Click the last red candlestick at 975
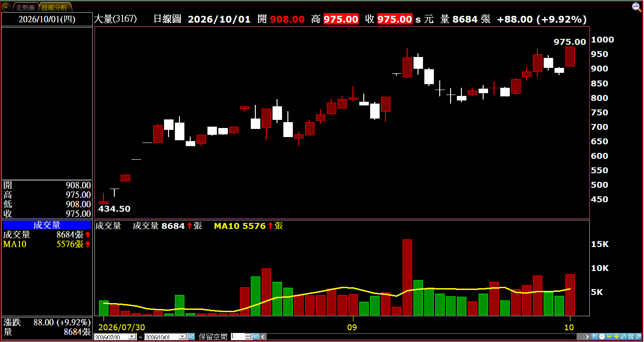 pos(570,57)
